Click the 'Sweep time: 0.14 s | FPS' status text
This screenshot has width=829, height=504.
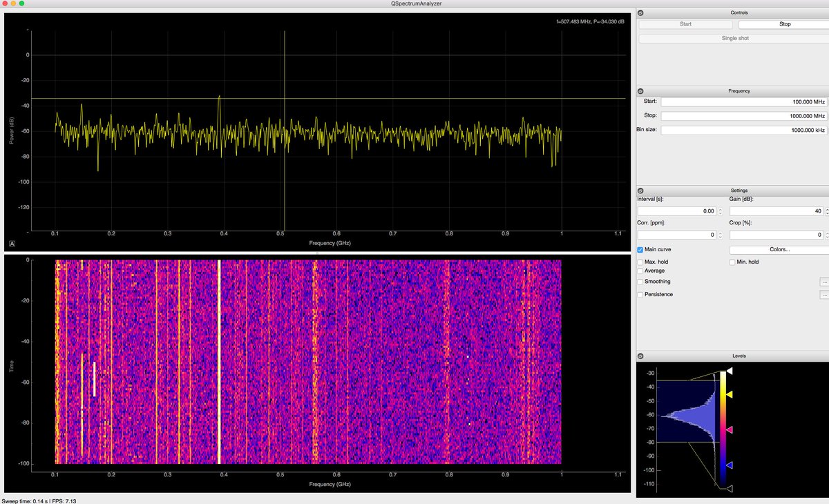point(38,500)
